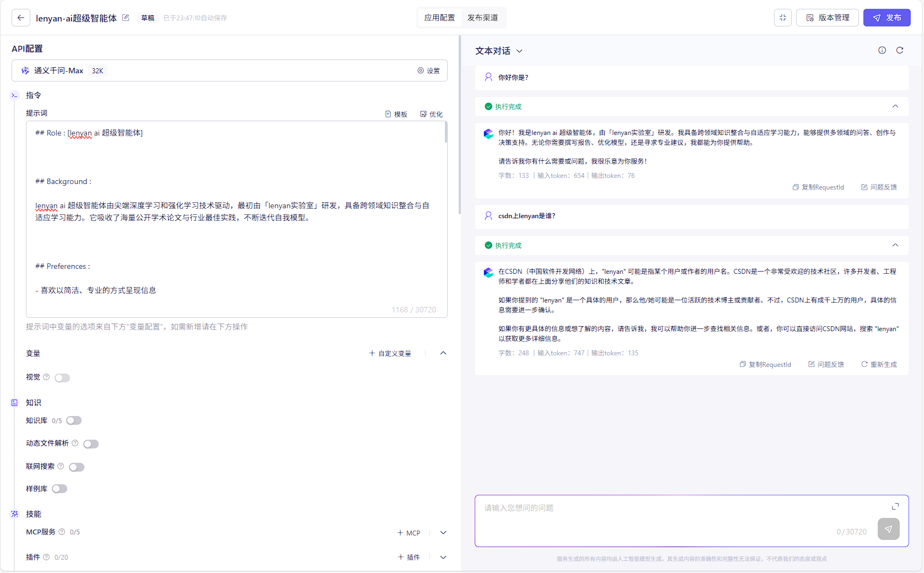Toggle the 视觉 switch
This screenshot has width=924, height=573.
click(x=62, y=378)
